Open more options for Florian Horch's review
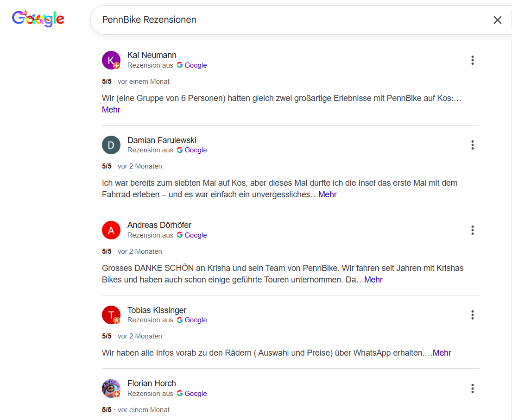The width and height of the screenshot is (512, 420). 472,389
